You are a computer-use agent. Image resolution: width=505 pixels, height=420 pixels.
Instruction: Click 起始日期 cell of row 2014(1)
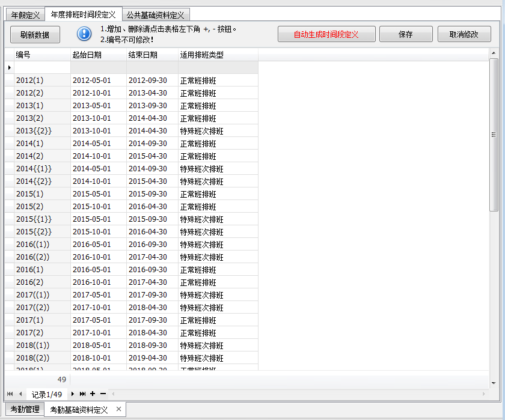(98, 143)
